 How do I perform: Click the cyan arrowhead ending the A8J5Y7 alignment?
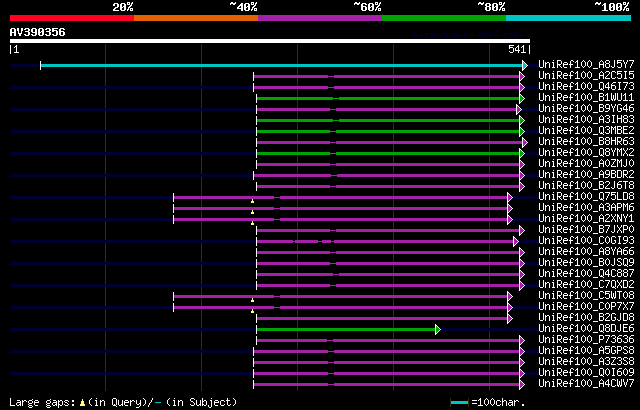[525, 65]
